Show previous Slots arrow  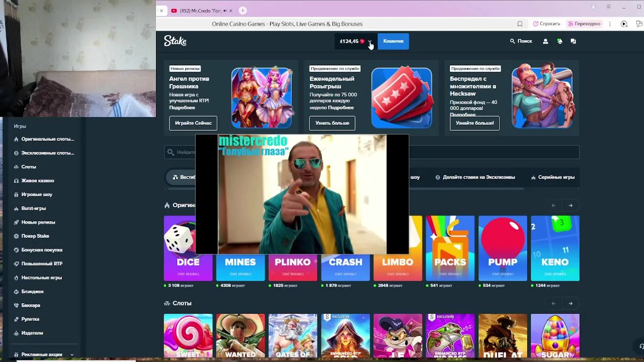553,303
